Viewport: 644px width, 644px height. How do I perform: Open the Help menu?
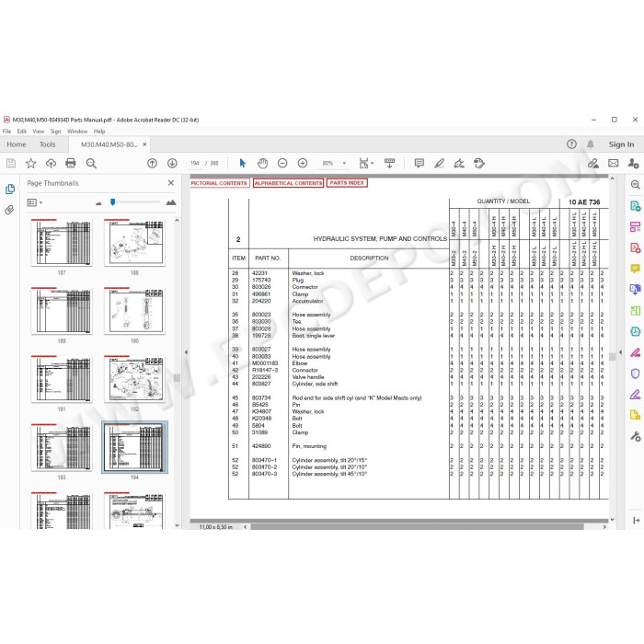click(99, 132)
